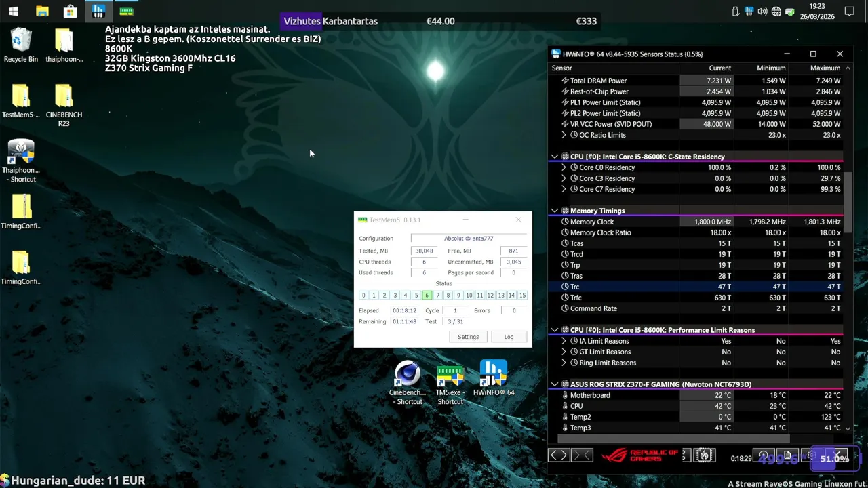Open File Explorer from the taskbar
868x488 pixels.
tap(42, 12)
